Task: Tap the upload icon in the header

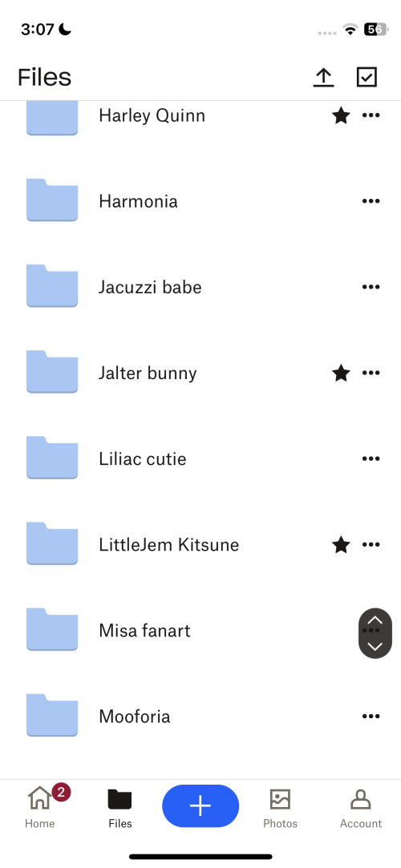Action: click(323, 78)
